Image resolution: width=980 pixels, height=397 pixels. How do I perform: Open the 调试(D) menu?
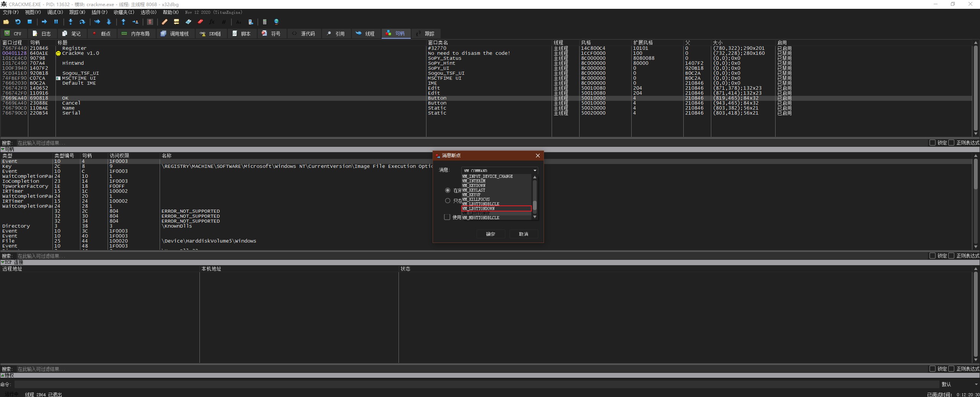click(x=55, y=12)
